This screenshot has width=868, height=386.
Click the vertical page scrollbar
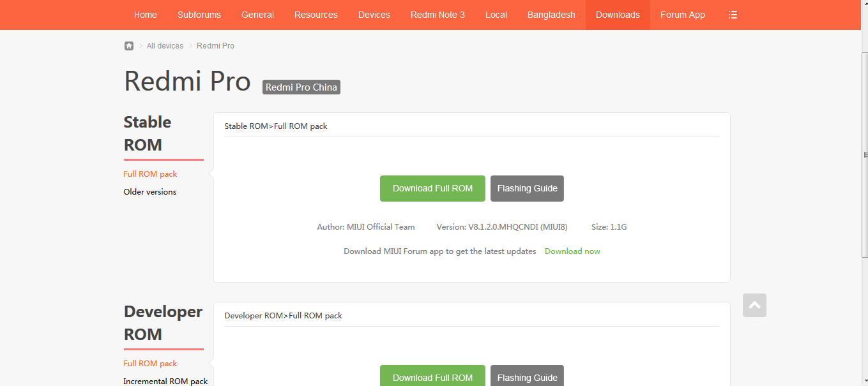point(865,154)
